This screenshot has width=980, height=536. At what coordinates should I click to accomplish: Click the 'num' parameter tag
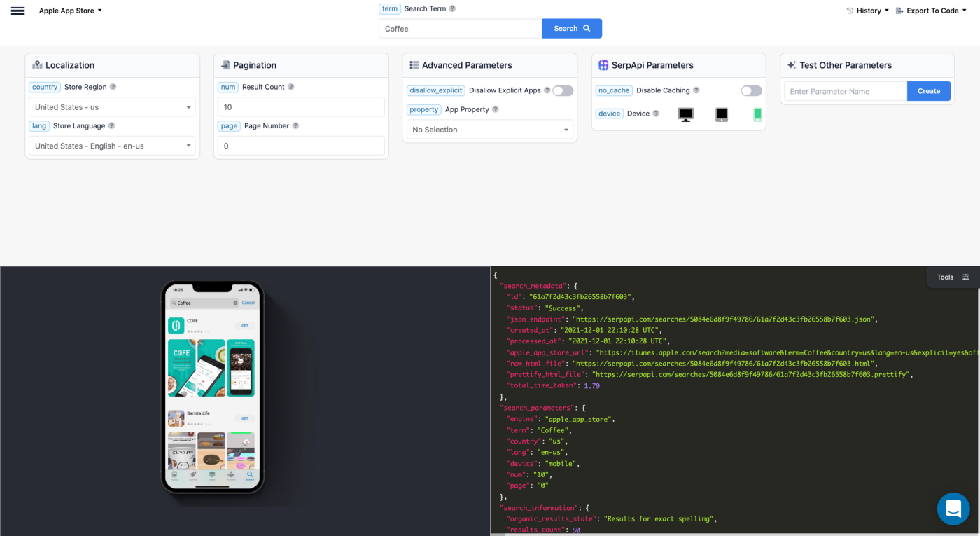click(228, 87)
